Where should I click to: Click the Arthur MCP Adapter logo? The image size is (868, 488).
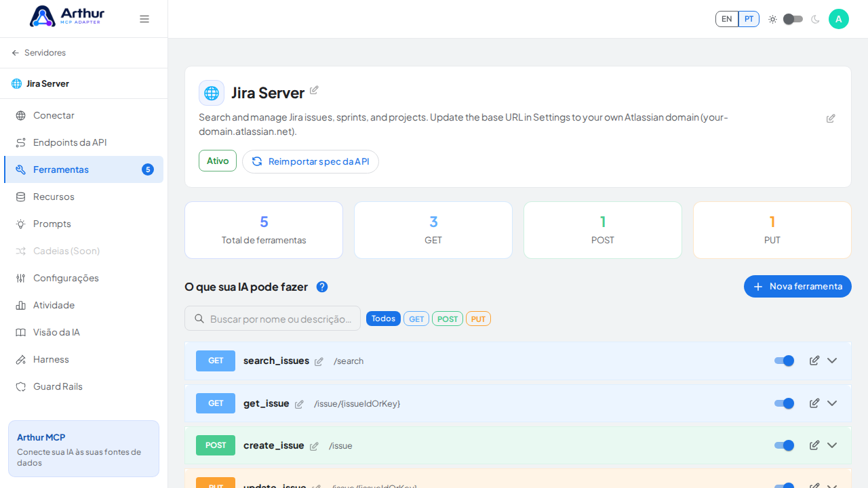click(x=67, y=16)
